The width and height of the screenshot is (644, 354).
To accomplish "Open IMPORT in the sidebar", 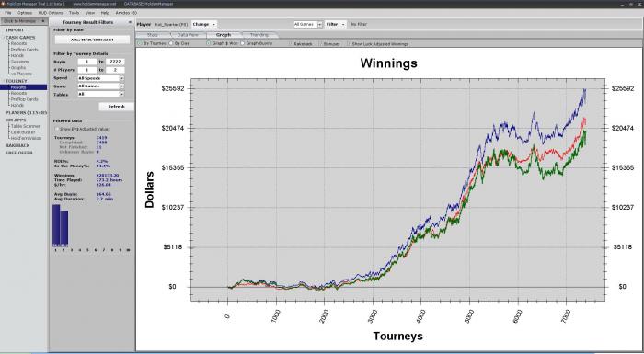I will pyautogui.click(x=15, y=30).
